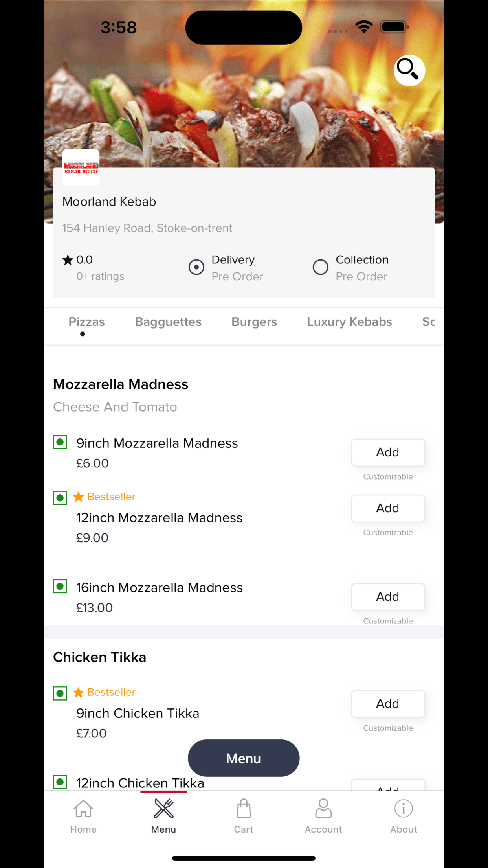This screenshot has height=868, width=488.
Task: Select the Collection Pre Order option
Action: (x=350, y=268)
